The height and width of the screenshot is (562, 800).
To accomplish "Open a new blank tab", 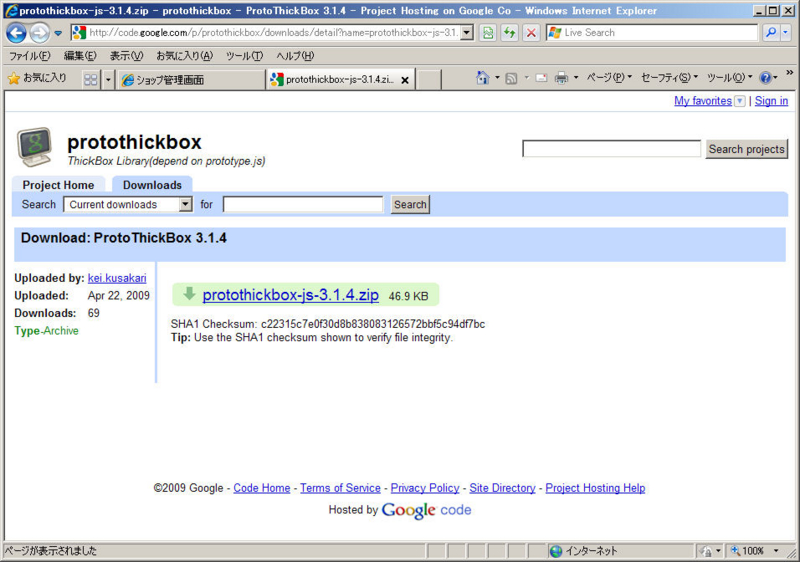I will point(429,80).
